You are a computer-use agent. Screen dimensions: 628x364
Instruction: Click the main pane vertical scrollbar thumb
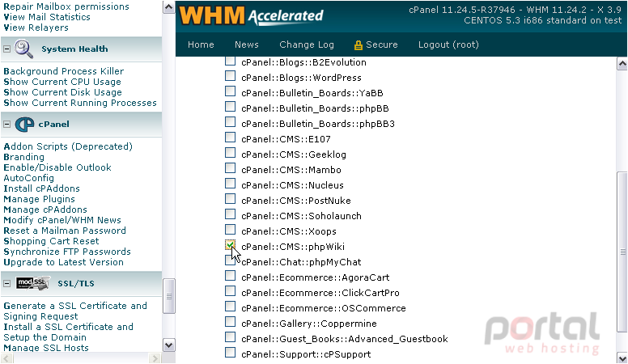[622, 252]
